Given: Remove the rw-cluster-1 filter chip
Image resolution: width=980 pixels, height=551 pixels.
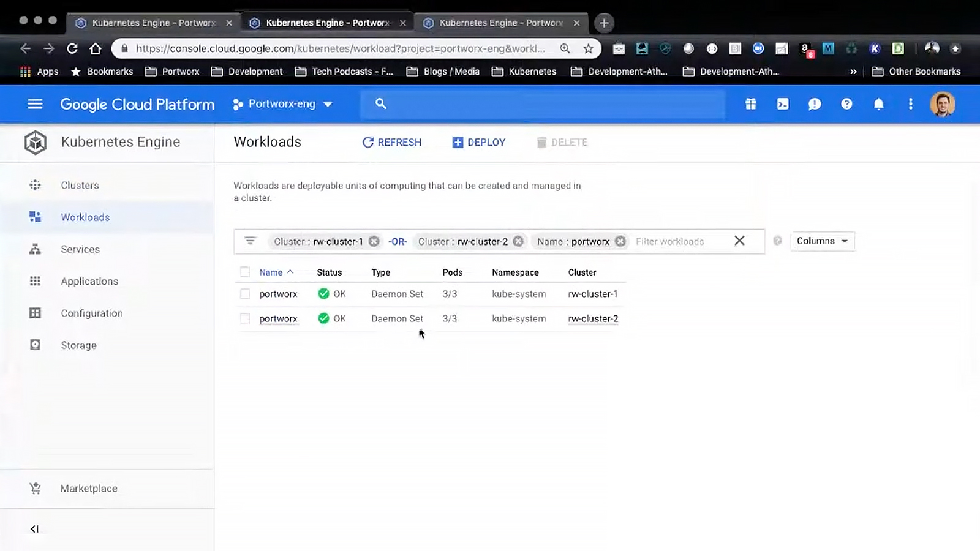Looking at the screenshot, I should tap(374, 241).
